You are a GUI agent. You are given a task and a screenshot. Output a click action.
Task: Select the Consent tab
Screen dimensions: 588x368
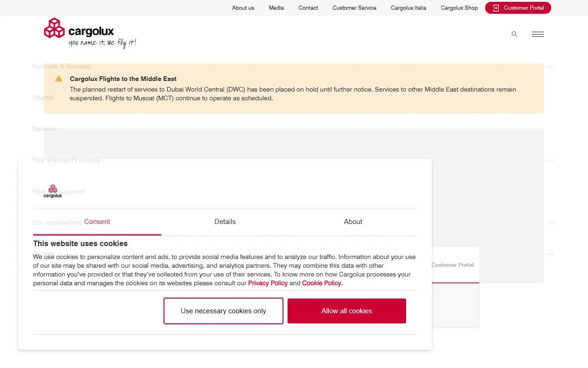(97, 222)
